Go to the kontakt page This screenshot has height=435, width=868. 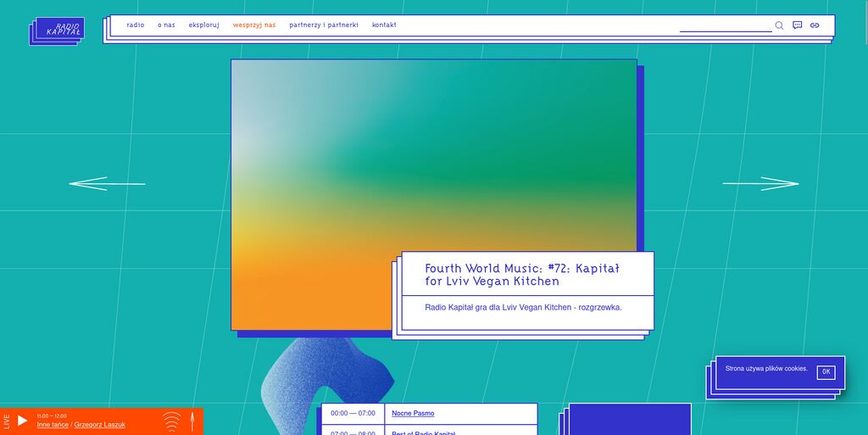click(x=384, y=25)
